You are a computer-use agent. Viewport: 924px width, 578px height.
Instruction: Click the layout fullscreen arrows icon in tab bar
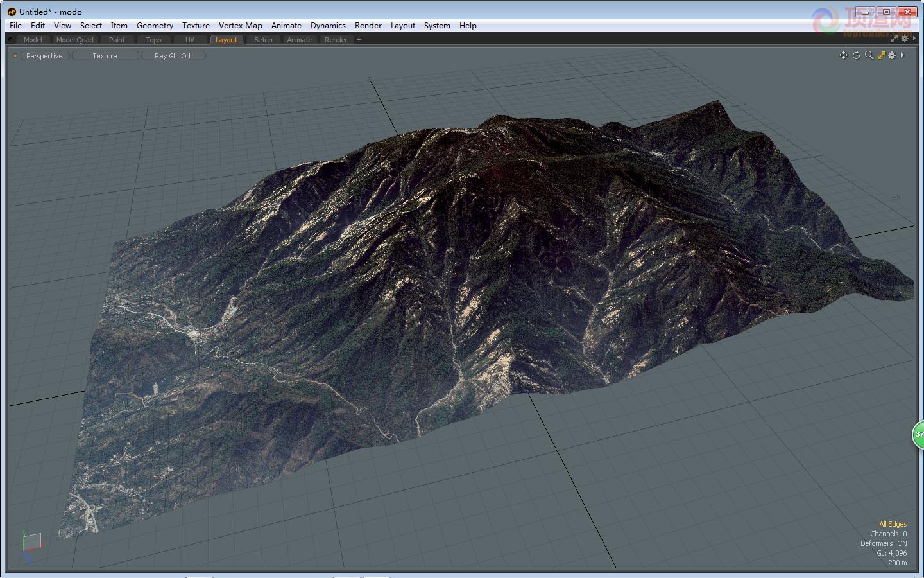pos(894,39)
